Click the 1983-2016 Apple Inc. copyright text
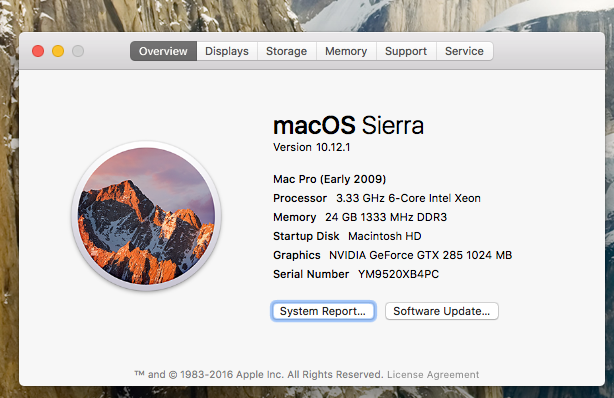 click(258, 375)
